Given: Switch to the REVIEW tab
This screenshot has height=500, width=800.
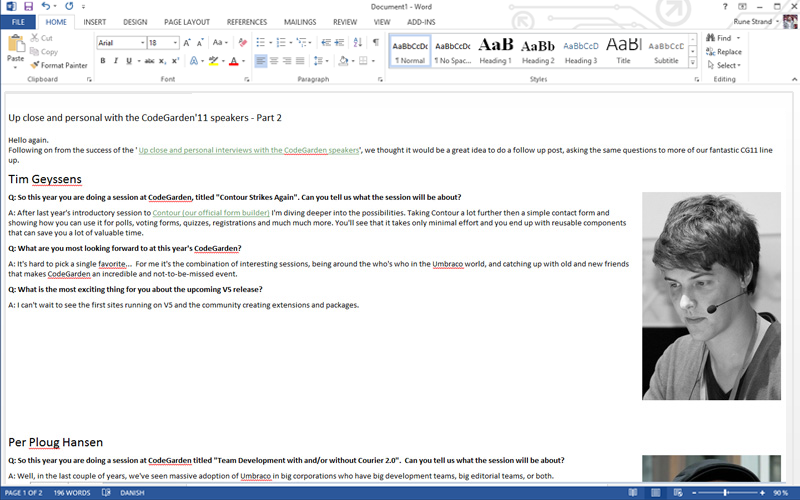Looking at the screenshot, I should click(x=345, y=22).
